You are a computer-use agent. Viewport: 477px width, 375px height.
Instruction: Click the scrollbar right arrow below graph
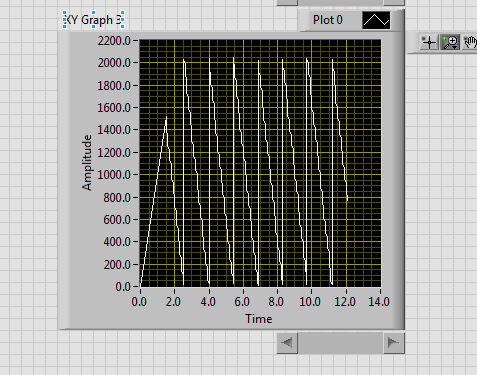click(x=393, y=343)
